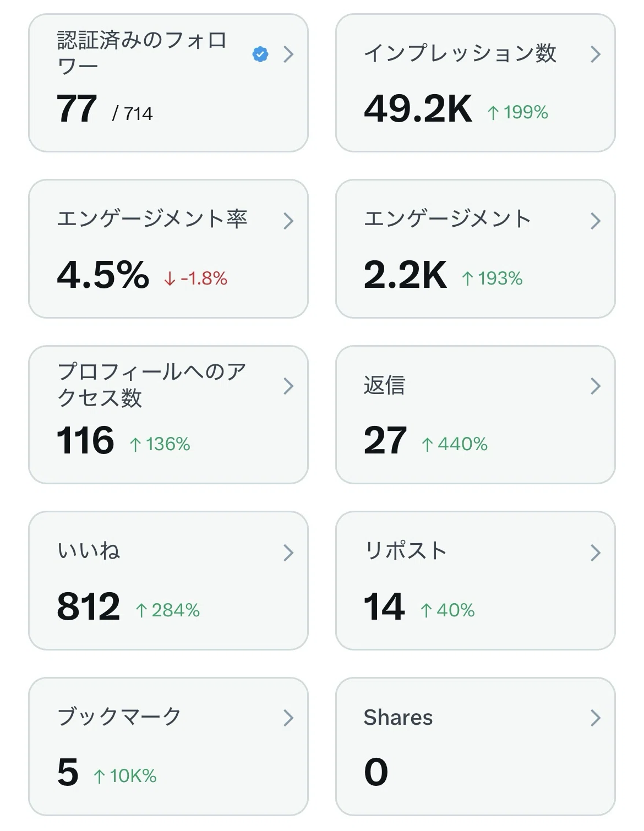This screenshot has height=831, width=644.
Task: Open chevron on エンゲージメント率 card
Action: 288,221
